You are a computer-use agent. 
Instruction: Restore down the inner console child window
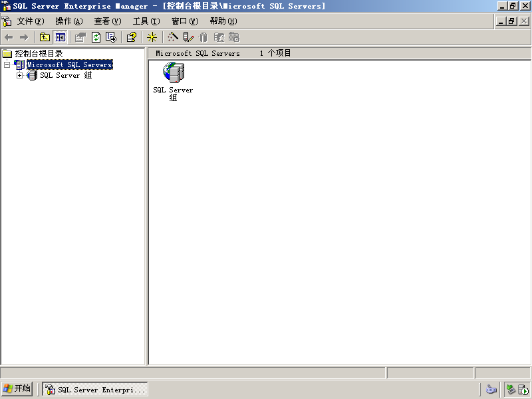(511, 21)
